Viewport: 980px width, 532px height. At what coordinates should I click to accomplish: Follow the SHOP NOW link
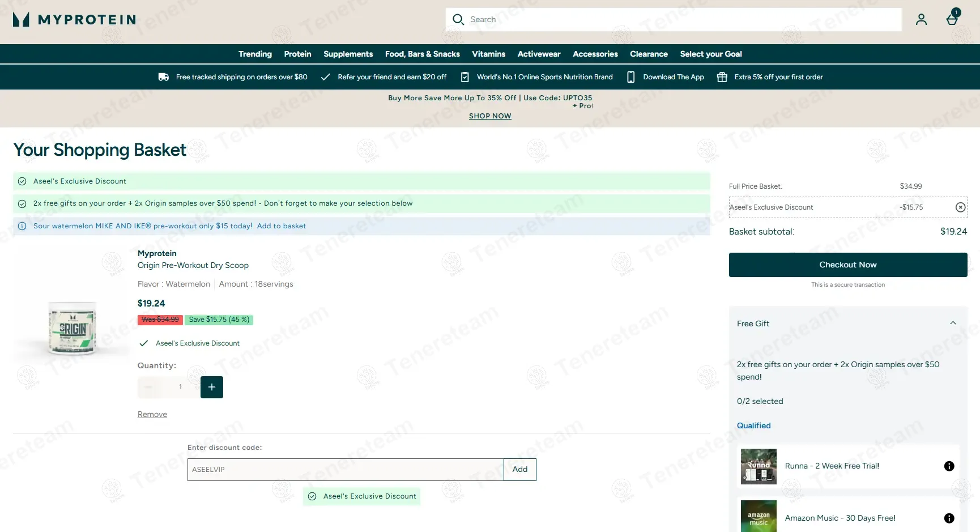coord(490,116)
